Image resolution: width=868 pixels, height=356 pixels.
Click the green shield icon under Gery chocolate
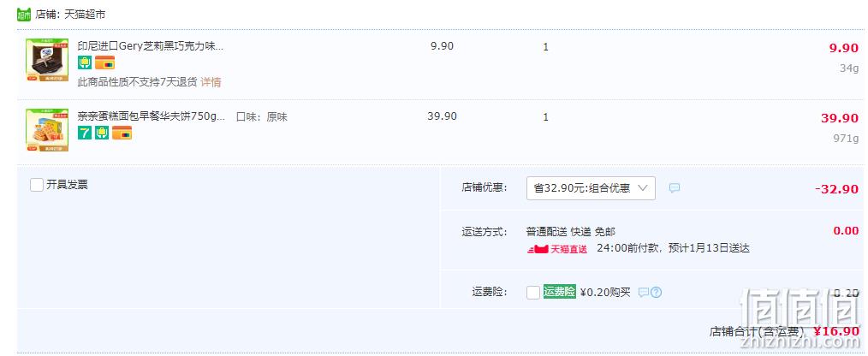pos(85,62)
